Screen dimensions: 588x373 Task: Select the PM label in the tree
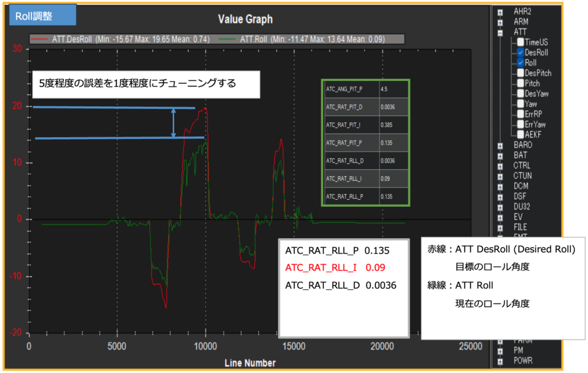coord(519,350)
